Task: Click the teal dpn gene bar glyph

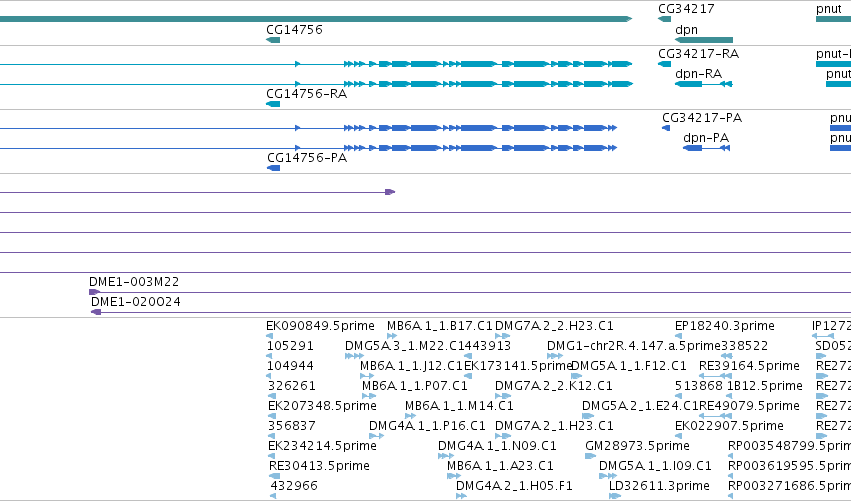Action: pyautogui.click(x=704, y=40)
